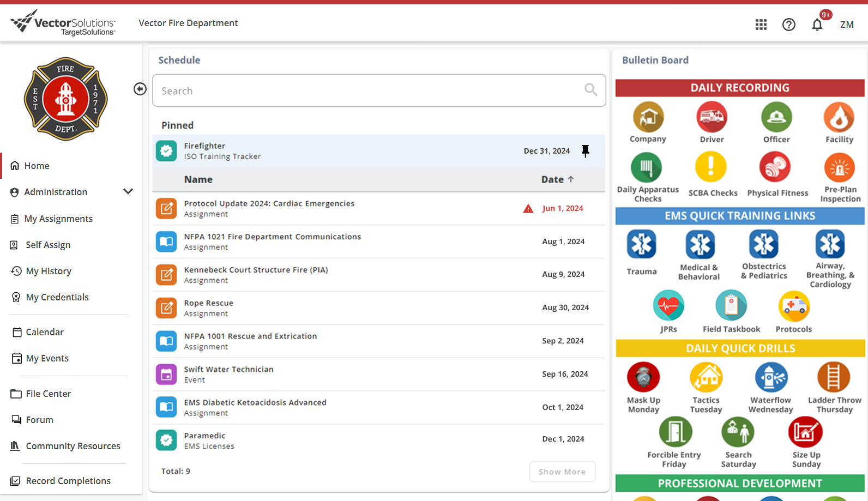The height and width of the screenshot is (501, 868).
Task: Click the Vector Fire Department logo badge
Action: [x=66, y=99]
